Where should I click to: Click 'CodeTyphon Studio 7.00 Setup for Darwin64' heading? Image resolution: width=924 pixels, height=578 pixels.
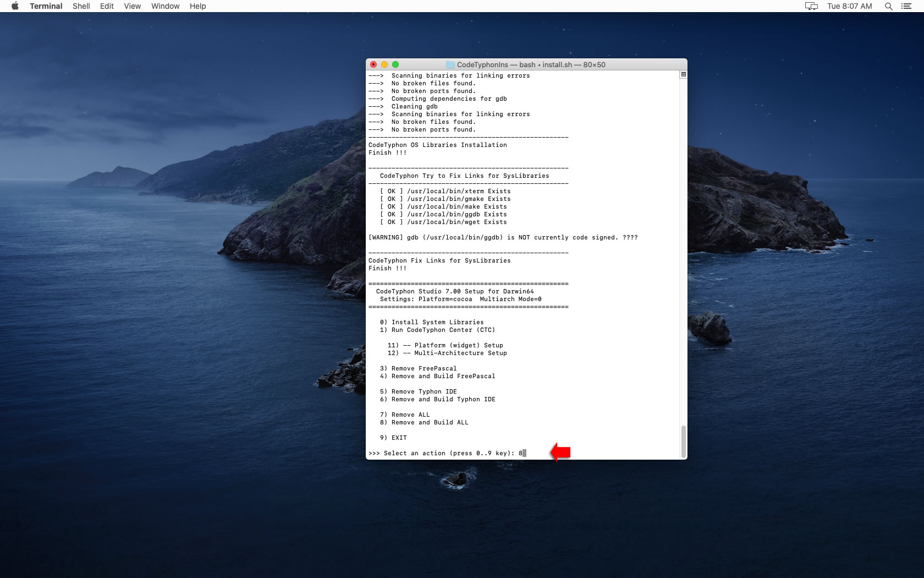pos(455,291)
